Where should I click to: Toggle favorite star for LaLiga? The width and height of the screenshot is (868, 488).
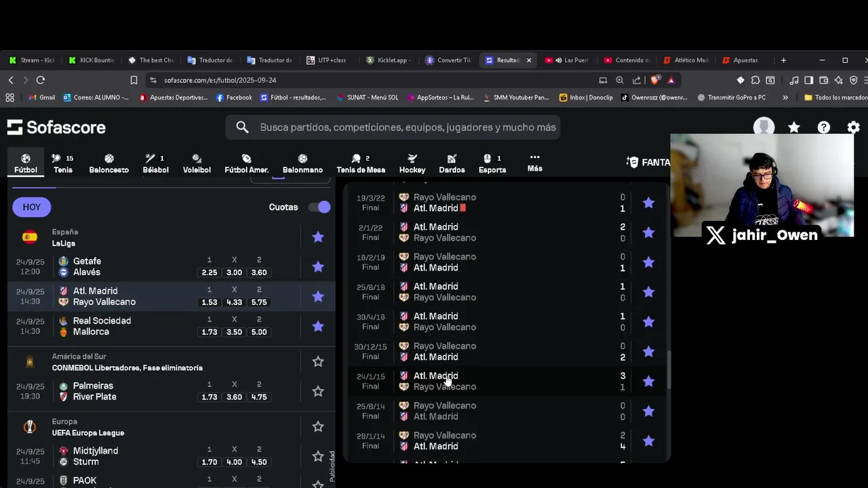(318, 237)
